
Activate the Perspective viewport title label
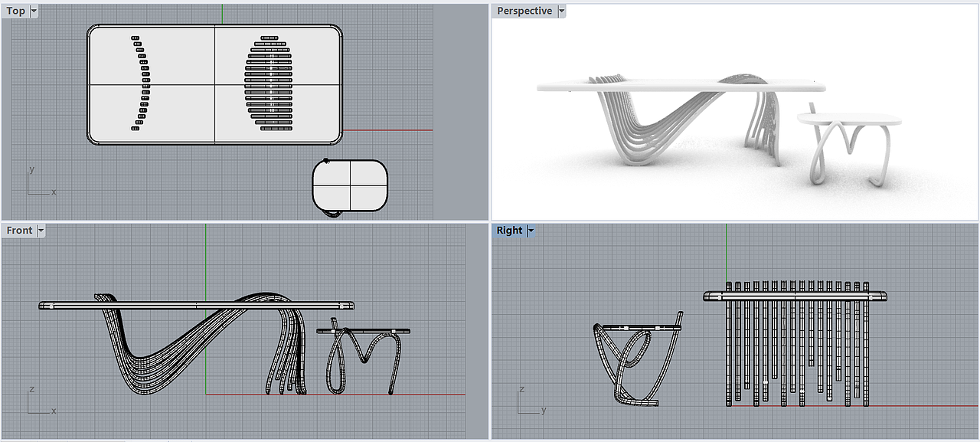point(524,11)
